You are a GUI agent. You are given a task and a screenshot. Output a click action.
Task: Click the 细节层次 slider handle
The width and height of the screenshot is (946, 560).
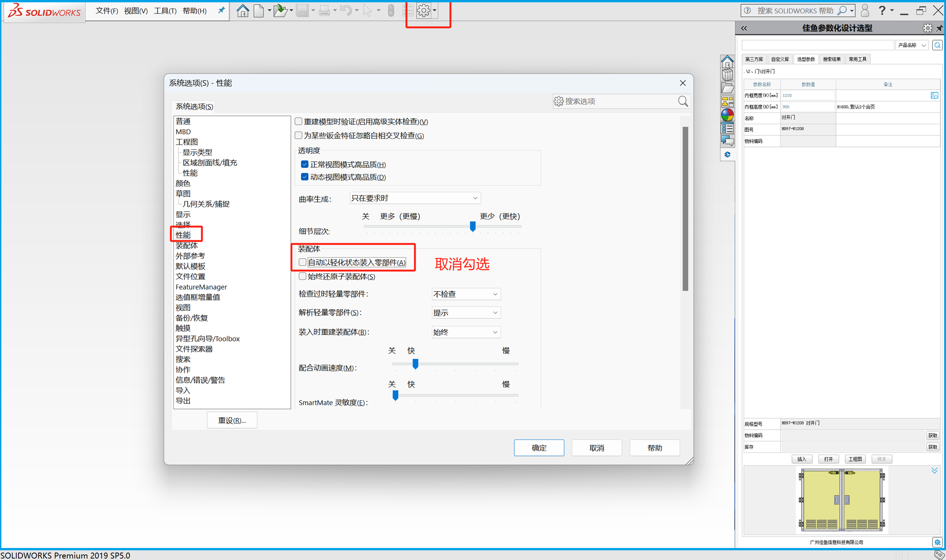[473, 226]
